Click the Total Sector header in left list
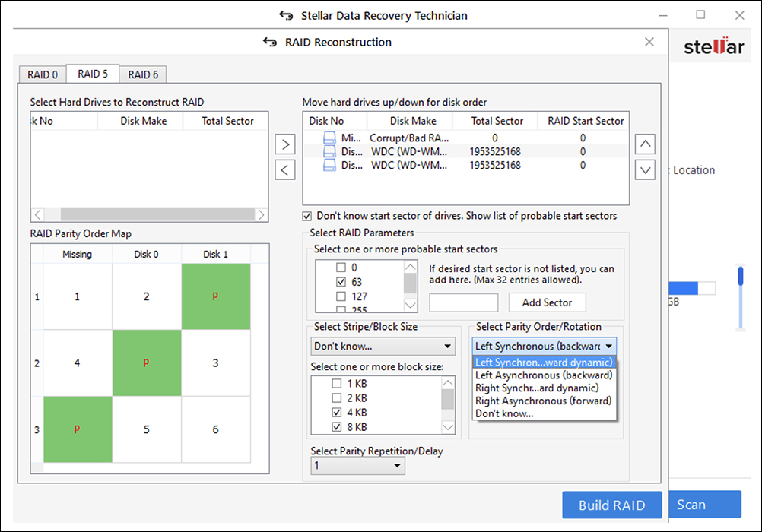The image size is (762, 532). click(x=227, y=121)
